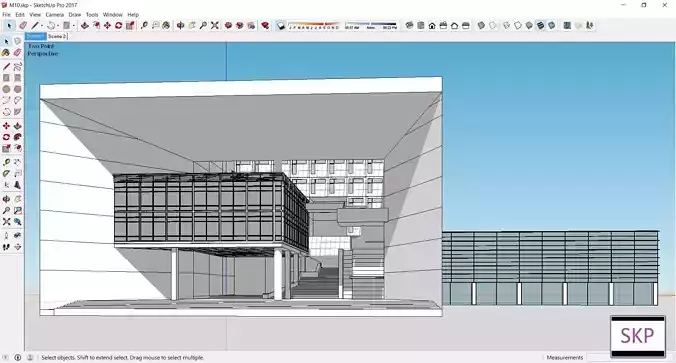Select the Rectangle shape tool in top toolbar
676x363 pixels.
point(66,26)
